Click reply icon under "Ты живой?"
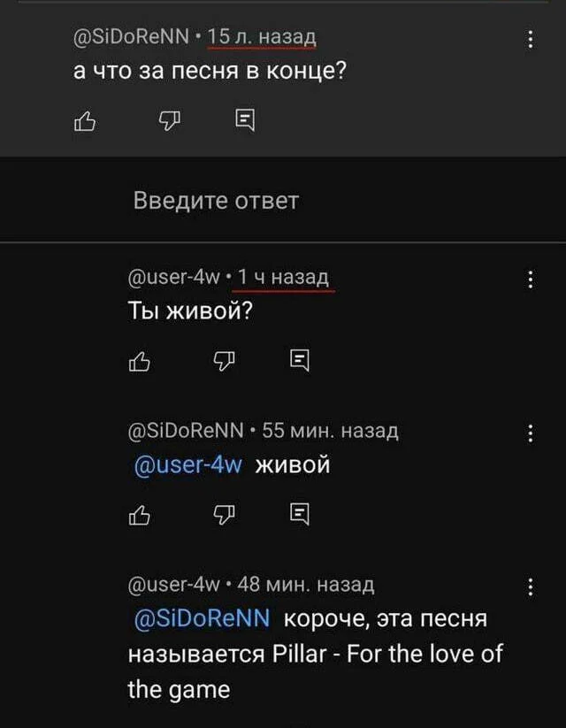This screenshot has width=566, height=728. [299, 360]
